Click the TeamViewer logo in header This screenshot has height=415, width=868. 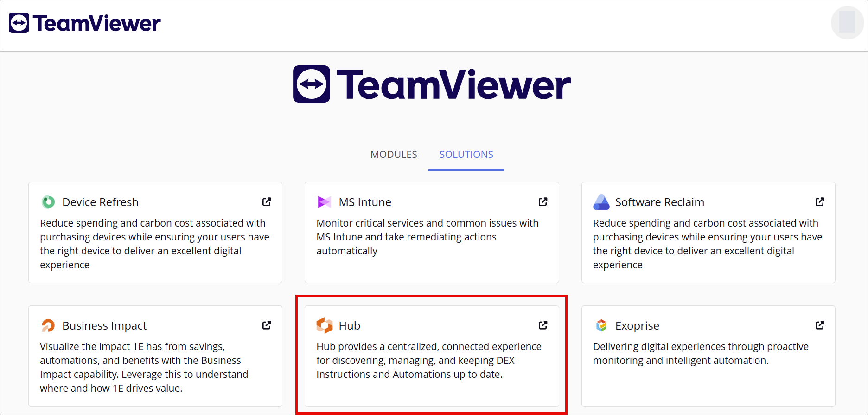pos(85,23)
